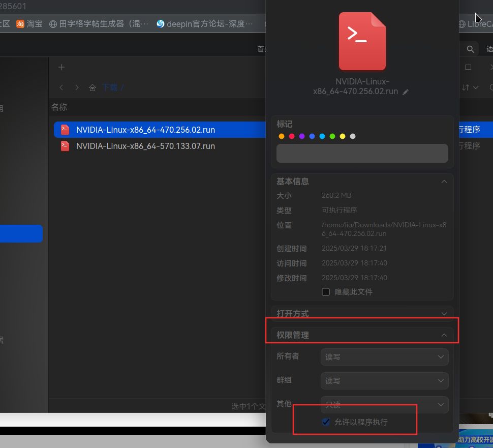The image size is (493, 448).
Task: Click the pencil rename icon beside the filename
Action: pos(406,92)
